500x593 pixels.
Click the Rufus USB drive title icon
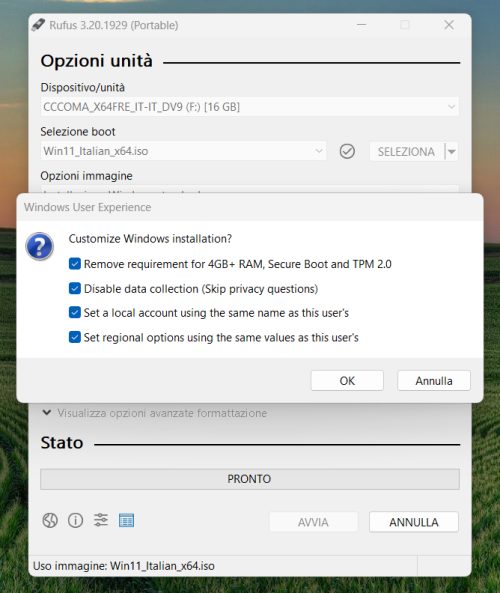[x=38, y=25]
